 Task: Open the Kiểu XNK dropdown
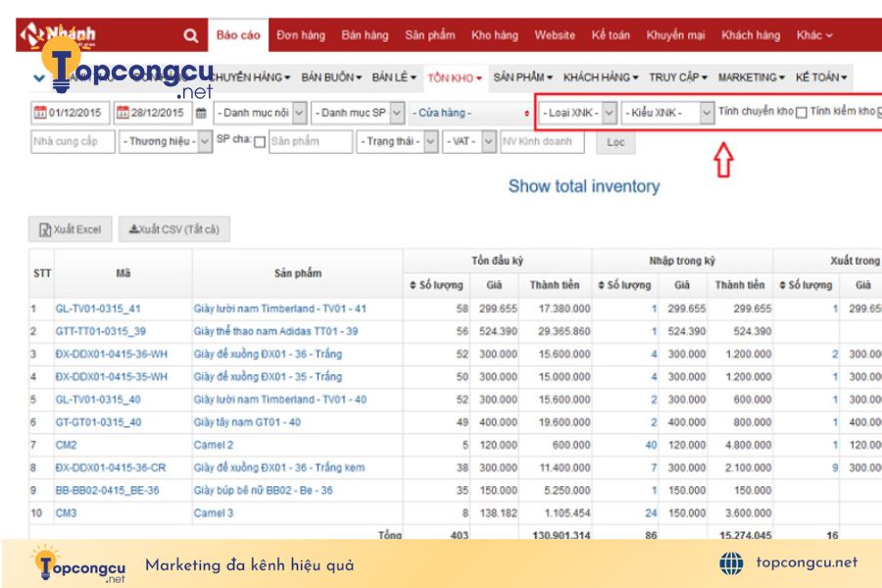tap(667, 113)
